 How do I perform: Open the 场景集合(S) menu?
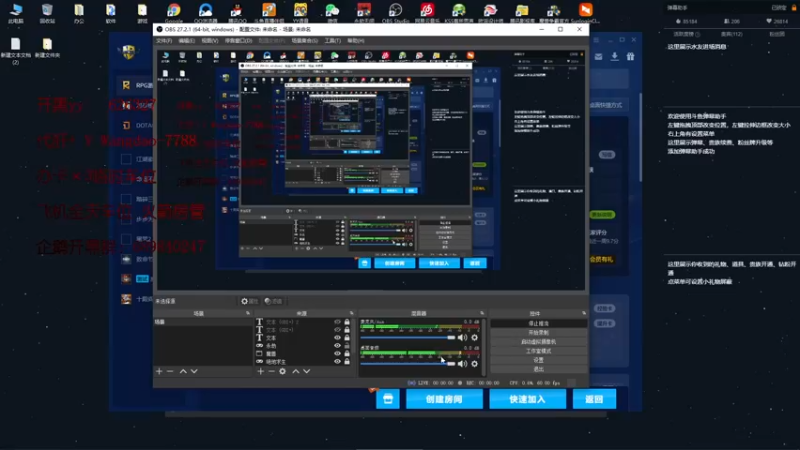click(x=305, y=40)
